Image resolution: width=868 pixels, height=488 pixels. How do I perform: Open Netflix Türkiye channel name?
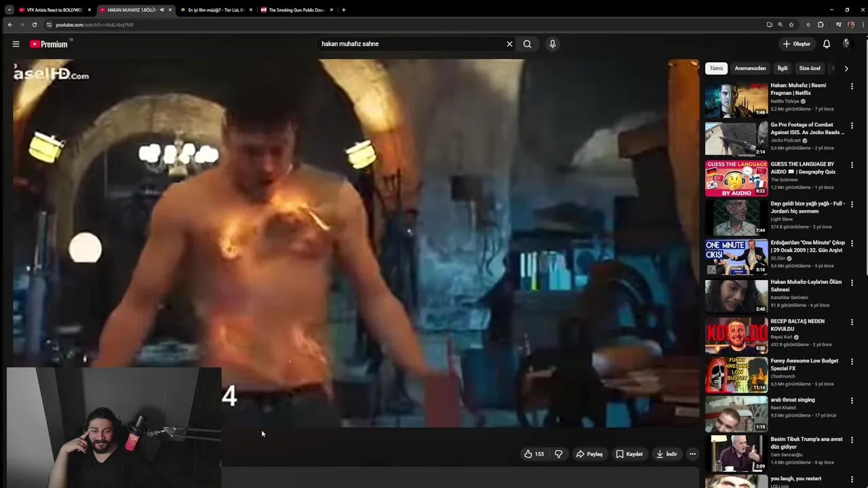coord(785,101)
